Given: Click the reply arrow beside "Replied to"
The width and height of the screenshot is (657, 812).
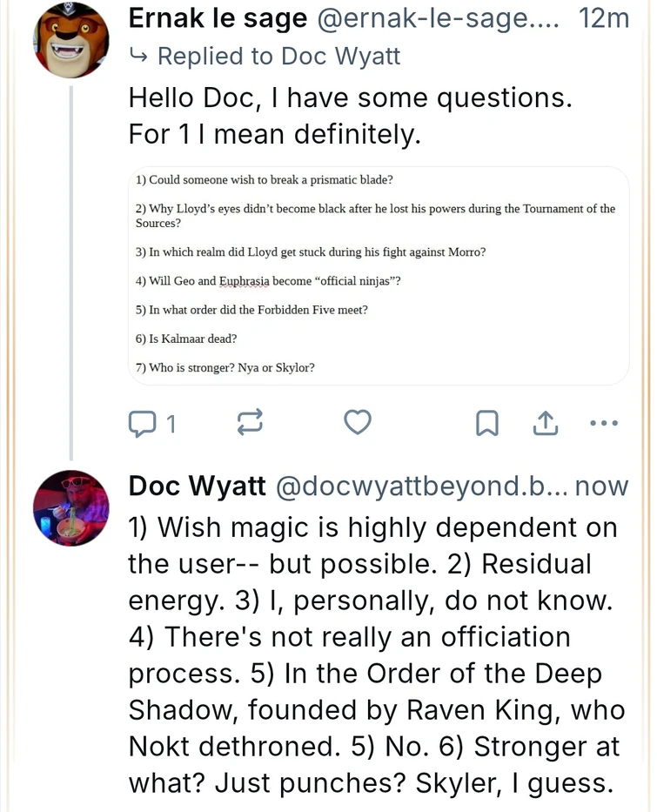Looking at the screenshot, I should (138, 57).
